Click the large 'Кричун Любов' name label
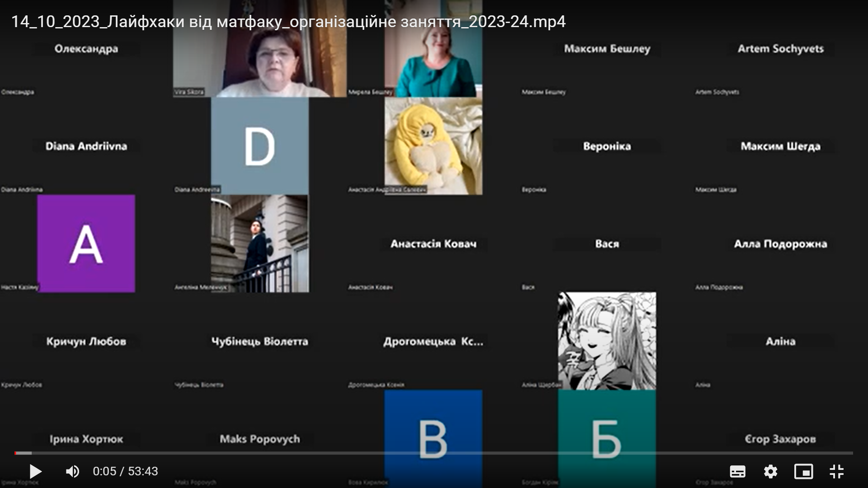868x488 pixels. [86, 342]
